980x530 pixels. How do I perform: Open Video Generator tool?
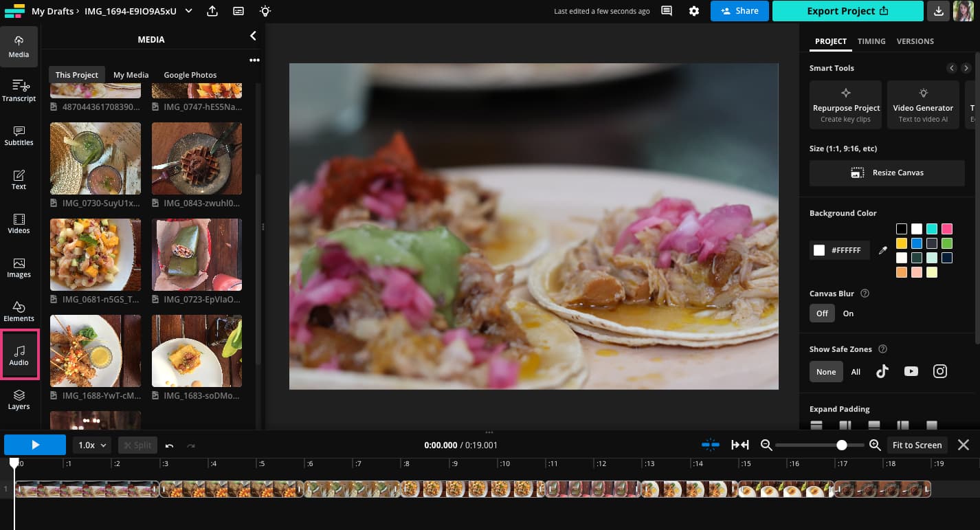923,104
